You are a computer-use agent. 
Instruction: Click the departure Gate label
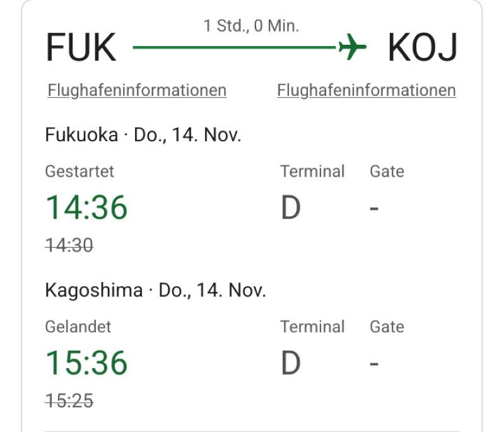point(387,172)
